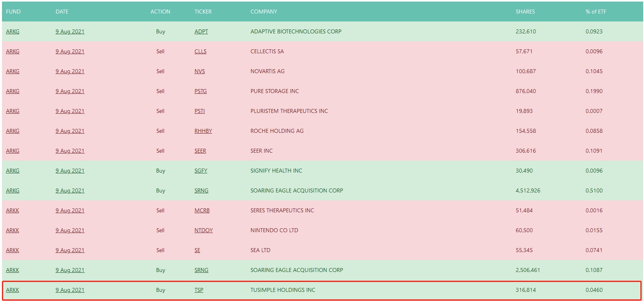Viewport: 644px width, 301px height.
Task: Select the Sell action in the NTDOY row
Action: [160, 230]
